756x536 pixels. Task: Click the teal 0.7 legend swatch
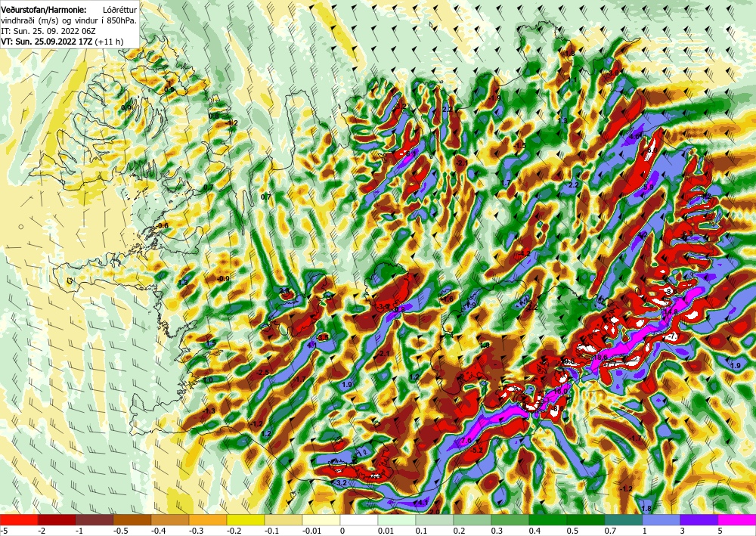pos(624,520)
